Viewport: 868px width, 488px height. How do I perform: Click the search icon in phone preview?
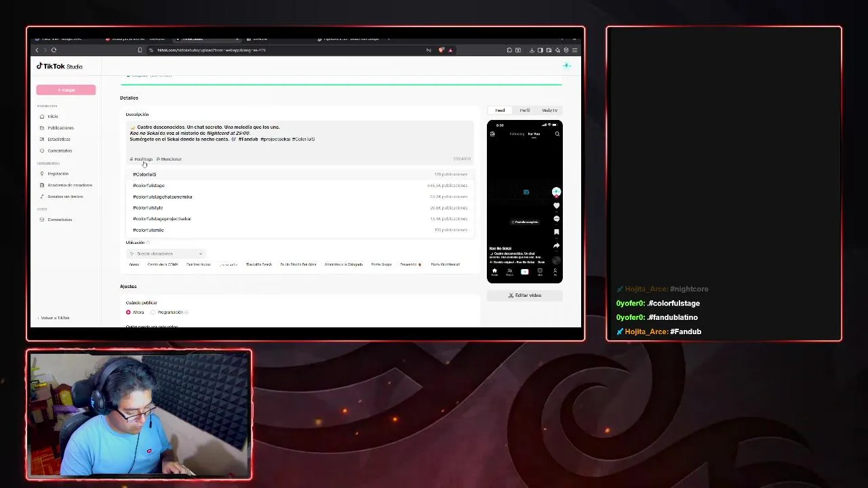coord(557,134)
